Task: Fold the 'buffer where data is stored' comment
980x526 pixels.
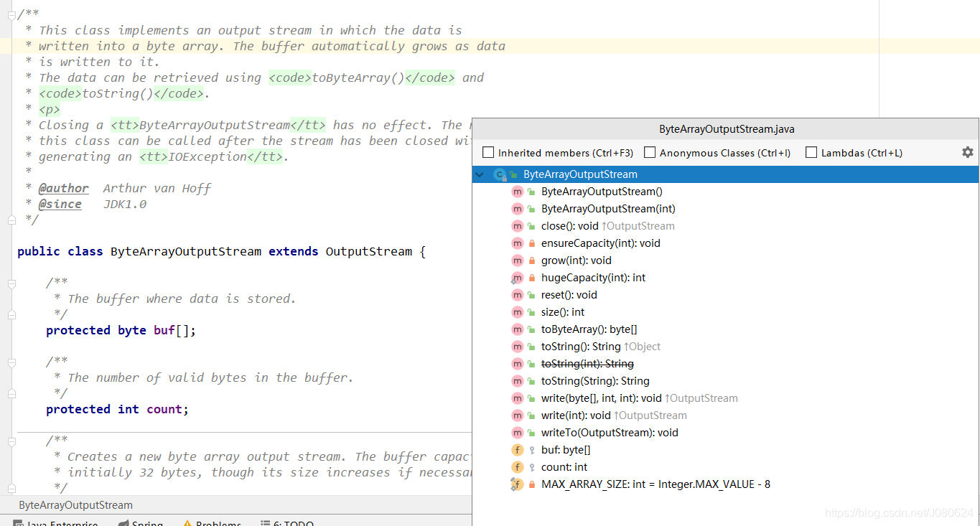Action: tap(11, 283)
